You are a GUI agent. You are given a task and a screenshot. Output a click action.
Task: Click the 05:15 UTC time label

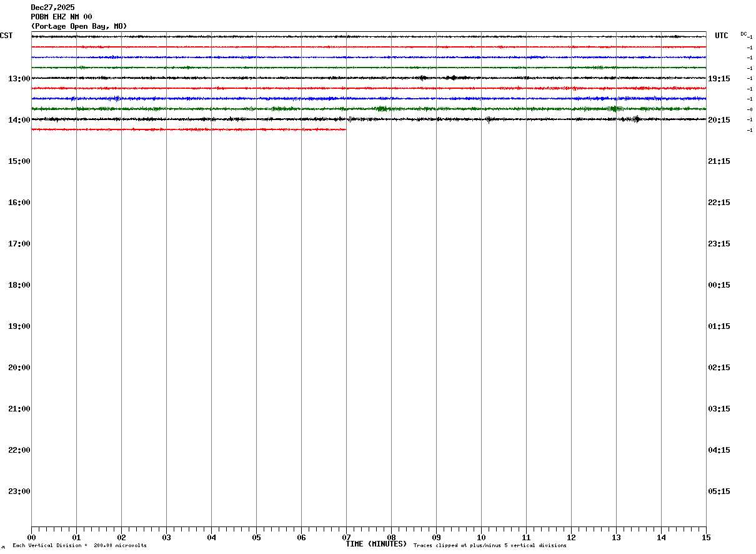coord(719,491)
